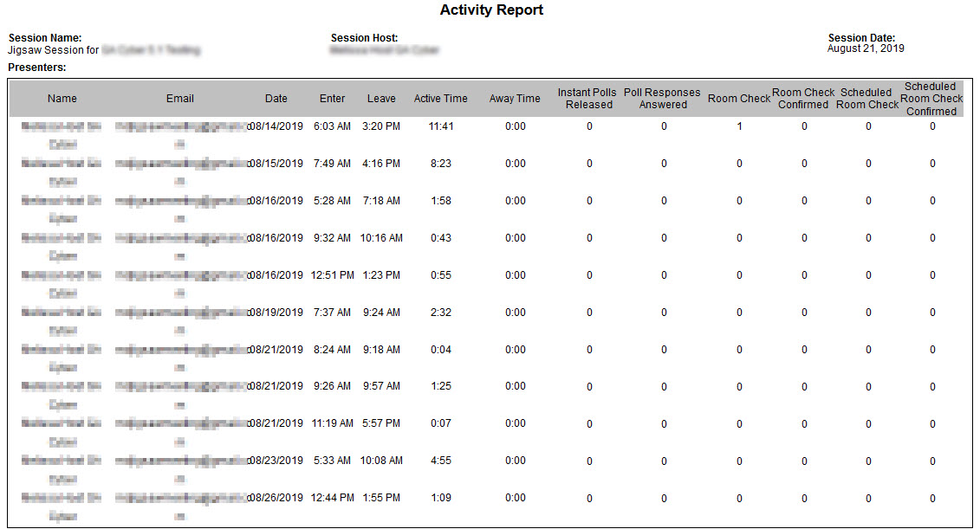Select the Away Time column header
980x529 pixels.
click(x=515, y=99)
